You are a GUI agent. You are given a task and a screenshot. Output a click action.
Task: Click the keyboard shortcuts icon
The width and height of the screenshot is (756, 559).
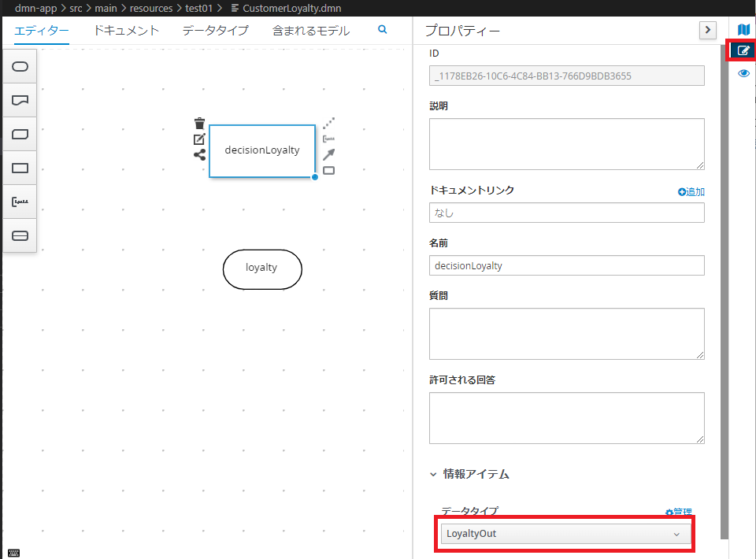click(14, 553)
